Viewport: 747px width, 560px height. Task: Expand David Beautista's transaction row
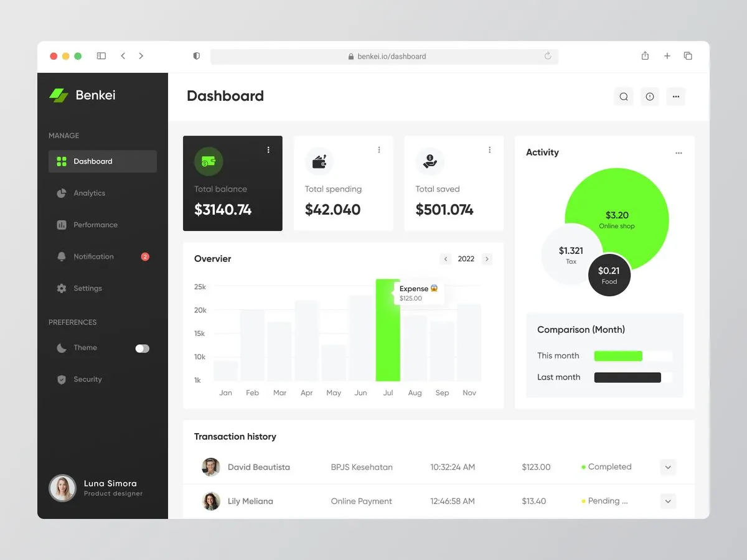point(667,467)
